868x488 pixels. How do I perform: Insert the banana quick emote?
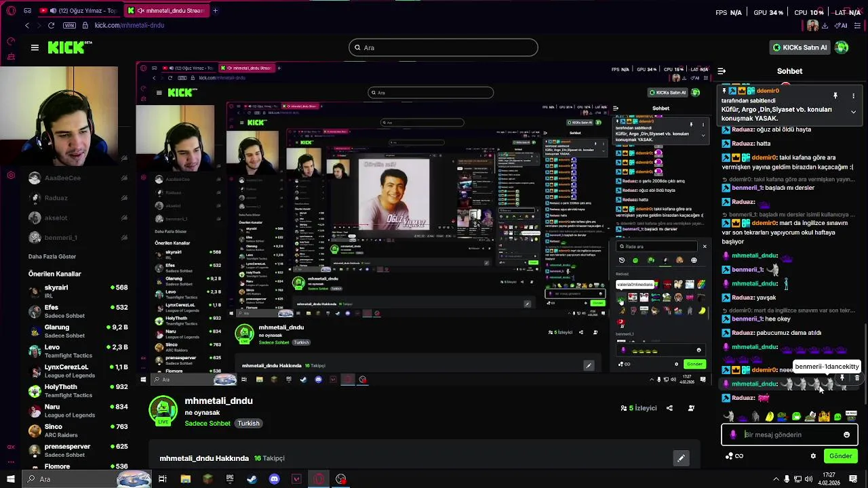[x=769, y=416]
